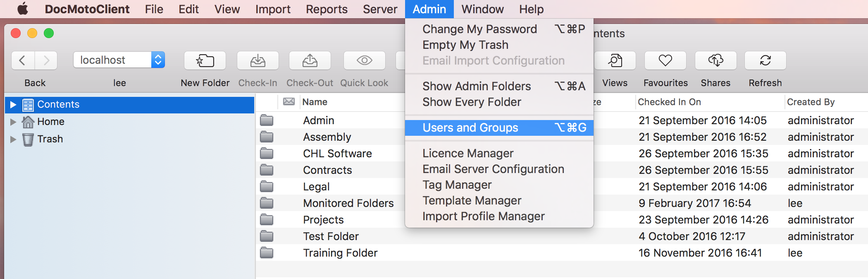Select the Monitored Folders row name

click(x=348, y=203)
